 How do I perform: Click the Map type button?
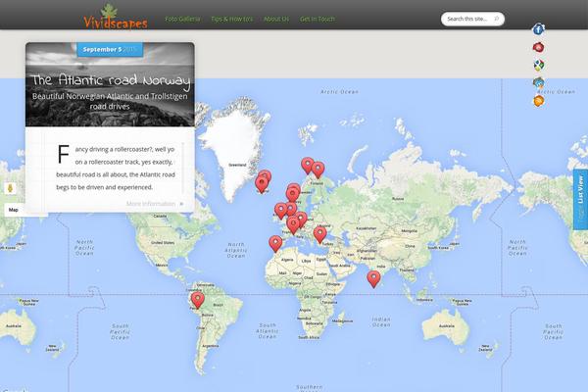pyautogui.click(x=14, y=210)
